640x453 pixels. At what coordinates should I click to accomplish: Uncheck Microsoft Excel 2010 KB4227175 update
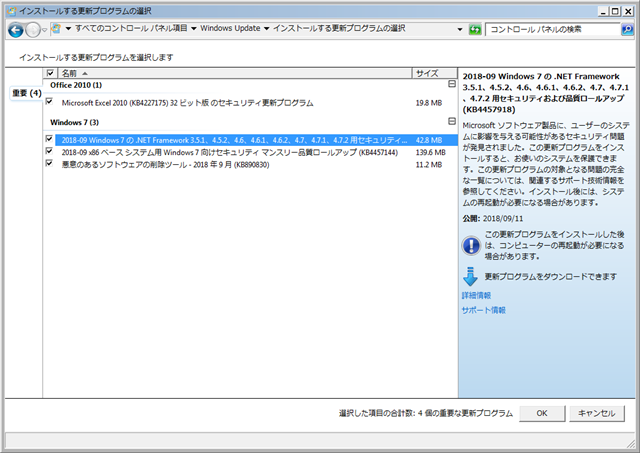49,101
